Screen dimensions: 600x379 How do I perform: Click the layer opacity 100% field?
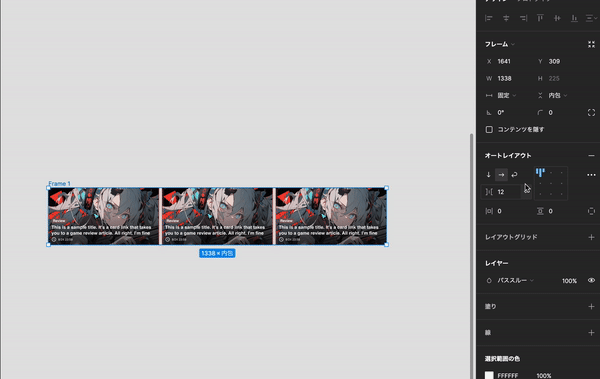click(x=569, y=281)
